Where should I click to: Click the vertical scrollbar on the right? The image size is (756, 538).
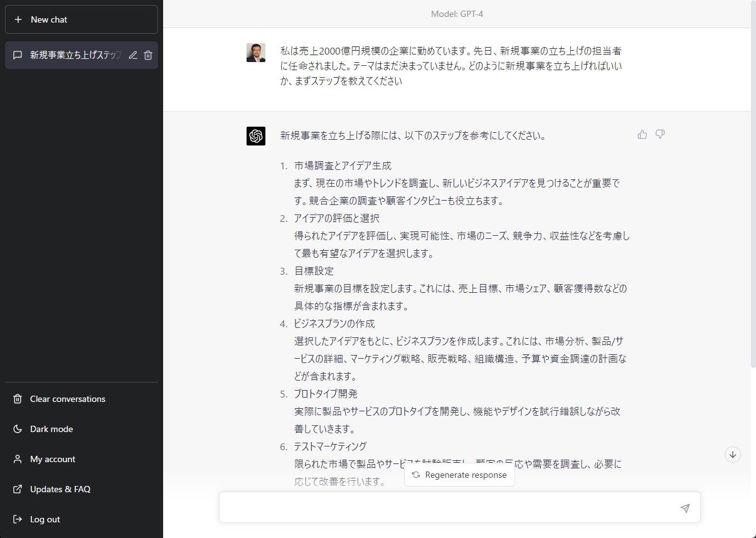[x=752, y=188]
